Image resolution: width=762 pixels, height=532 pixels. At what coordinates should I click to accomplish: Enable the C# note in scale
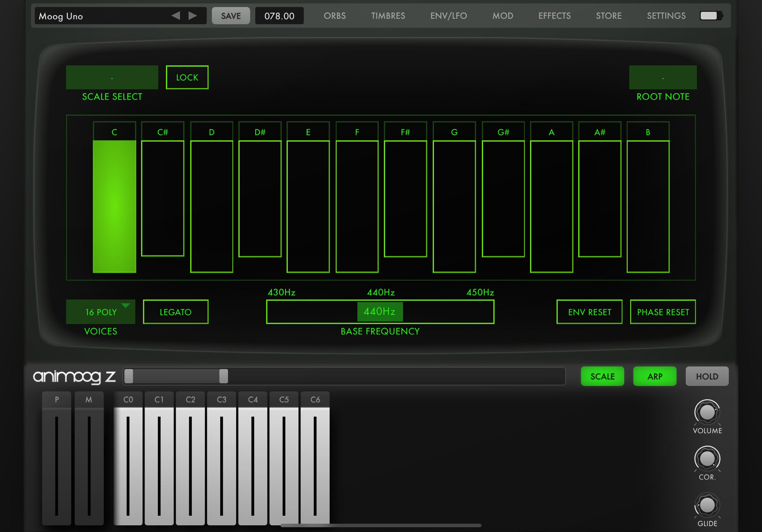pyautogui.click(x=163, y=198)
